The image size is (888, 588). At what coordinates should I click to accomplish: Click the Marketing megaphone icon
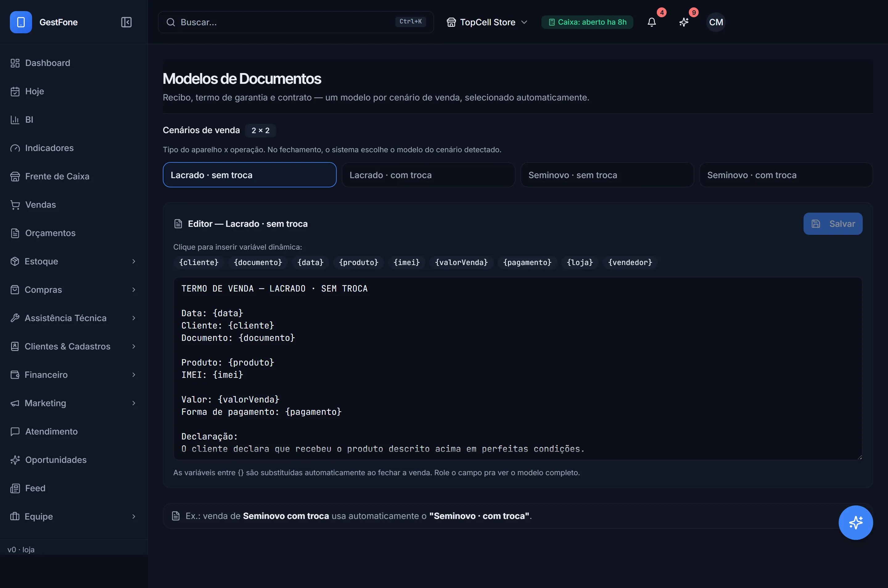click(x=15, y=403)
